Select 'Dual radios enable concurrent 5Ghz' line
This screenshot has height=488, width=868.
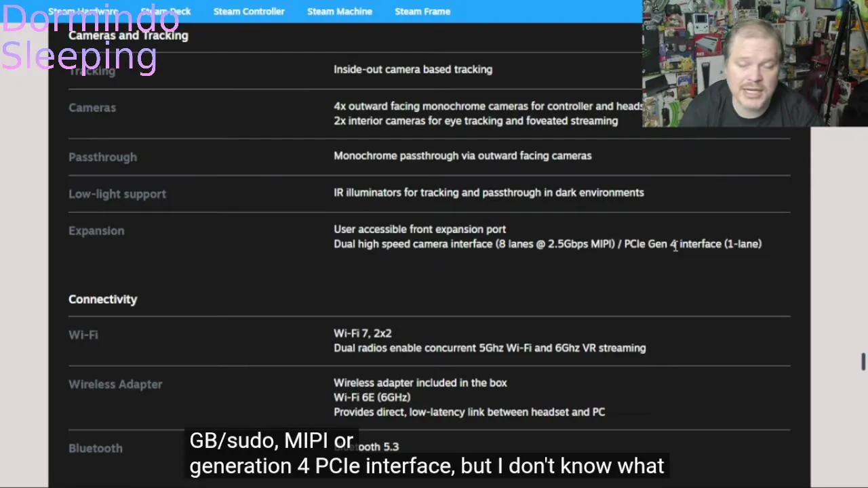490,348
